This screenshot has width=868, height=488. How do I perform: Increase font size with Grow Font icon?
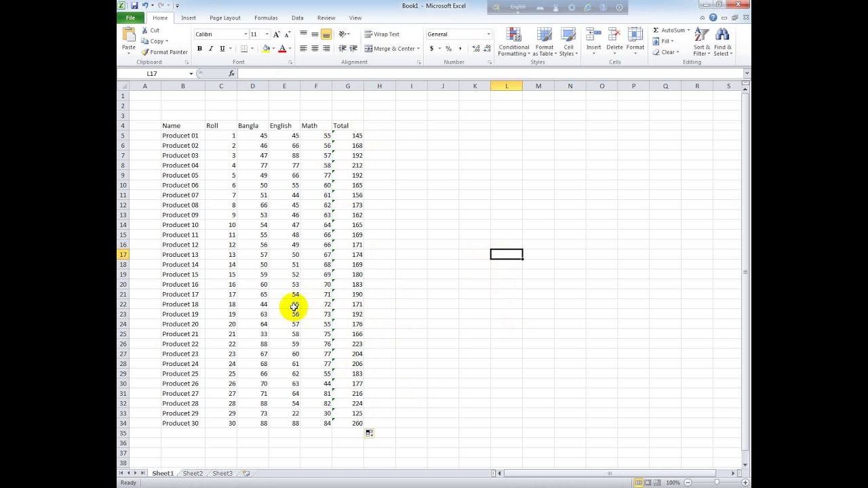277,34
